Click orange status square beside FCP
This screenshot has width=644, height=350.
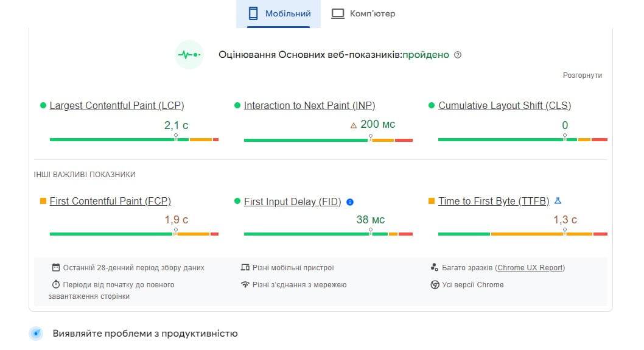(x=43, y=201)
